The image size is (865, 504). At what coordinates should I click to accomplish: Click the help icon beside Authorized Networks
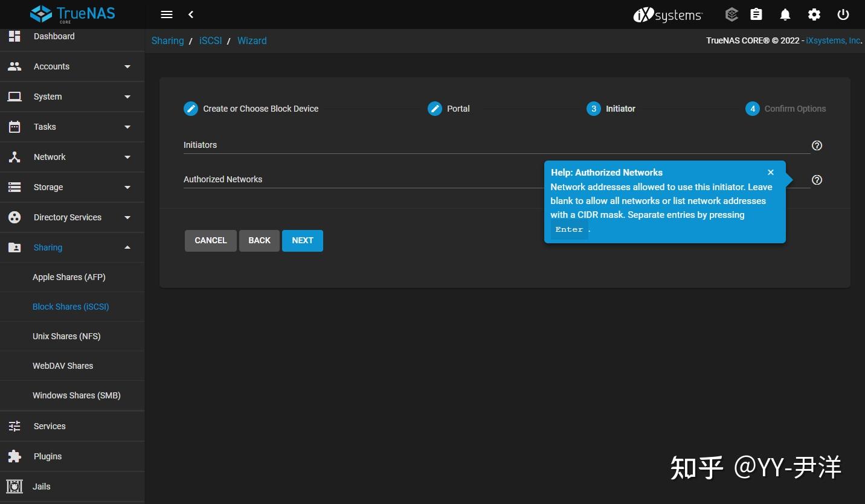click(817, 180)
